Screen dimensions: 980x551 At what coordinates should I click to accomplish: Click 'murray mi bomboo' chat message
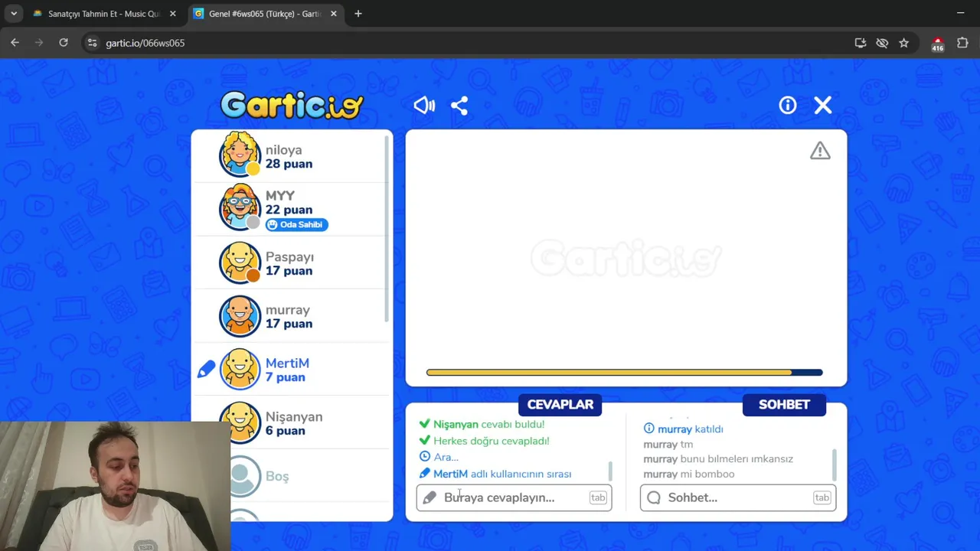pos(688,474)
